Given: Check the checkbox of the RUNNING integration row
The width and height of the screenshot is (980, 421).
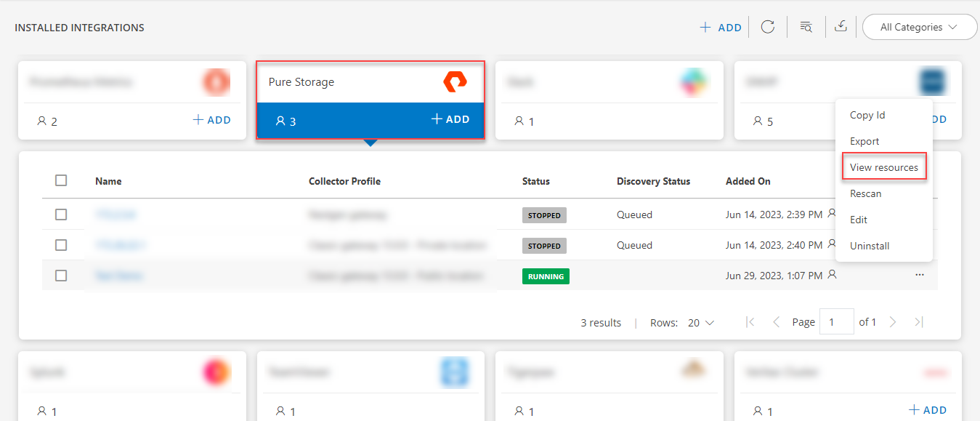Looking at the screenshot, I should (62, 276).
